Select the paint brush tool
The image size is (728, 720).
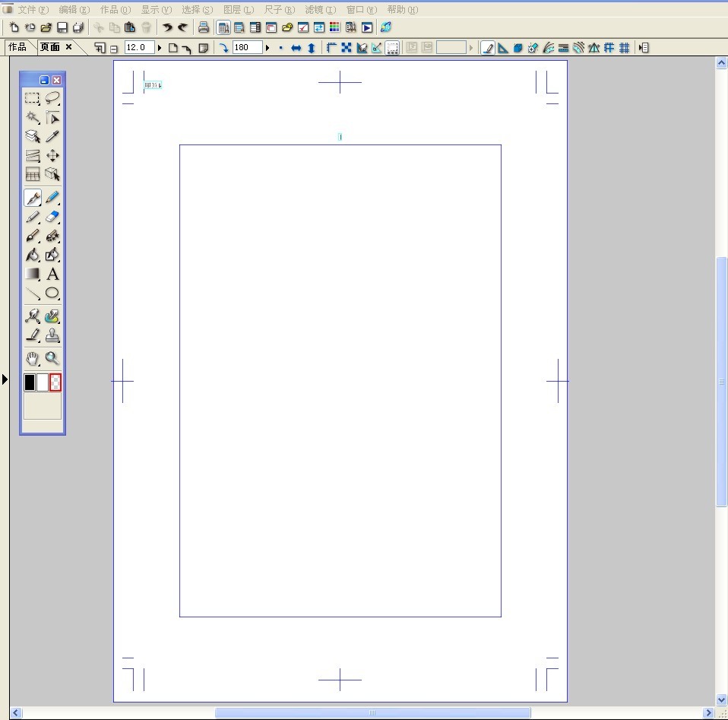pos(32,236)
